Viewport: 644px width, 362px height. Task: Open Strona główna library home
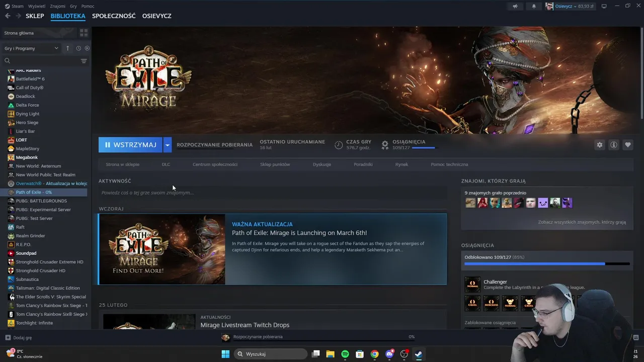[39, 33]
